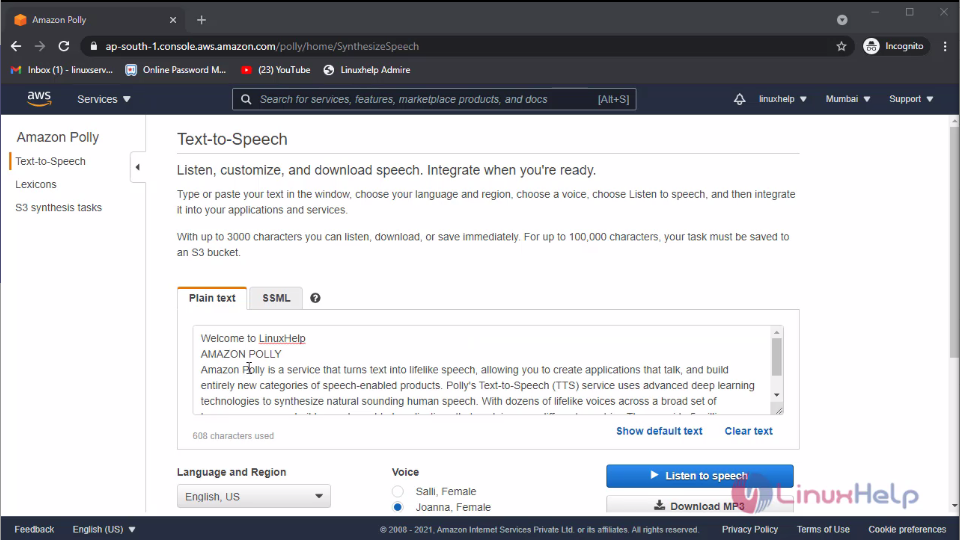
Task: Click the Chrome tab search down-arrow icon
Action: (x=842, y=20)
